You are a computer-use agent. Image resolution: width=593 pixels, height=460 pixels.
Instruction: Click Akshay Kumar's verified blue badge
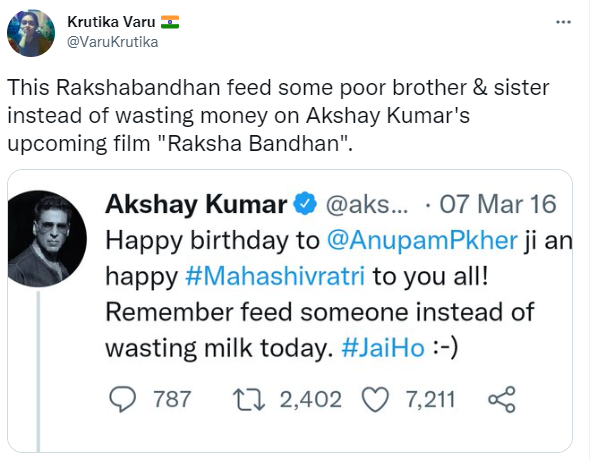pos(305,204)
